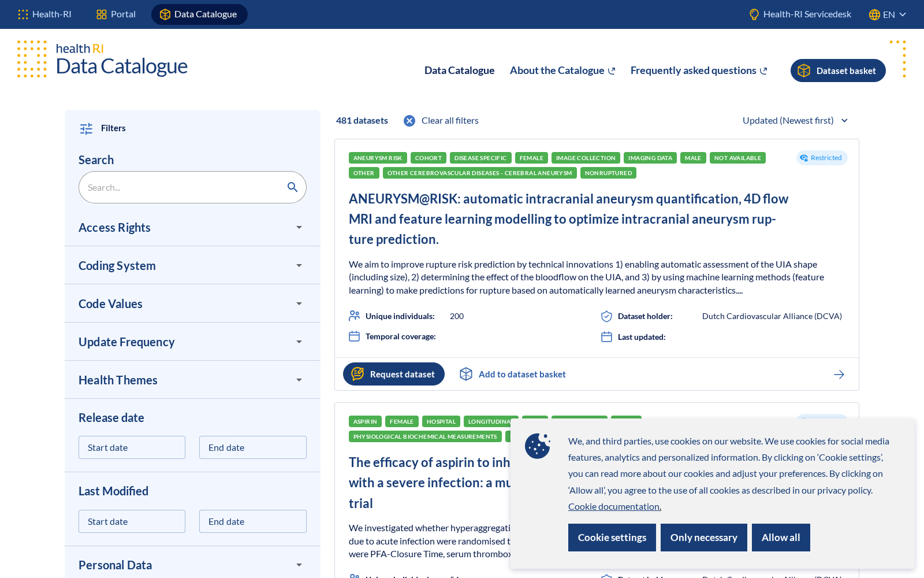Image resolution: width=924 pixels, height=578 pixels.
Task: Open the Cookie documentation link
Action: coord(614,506)
